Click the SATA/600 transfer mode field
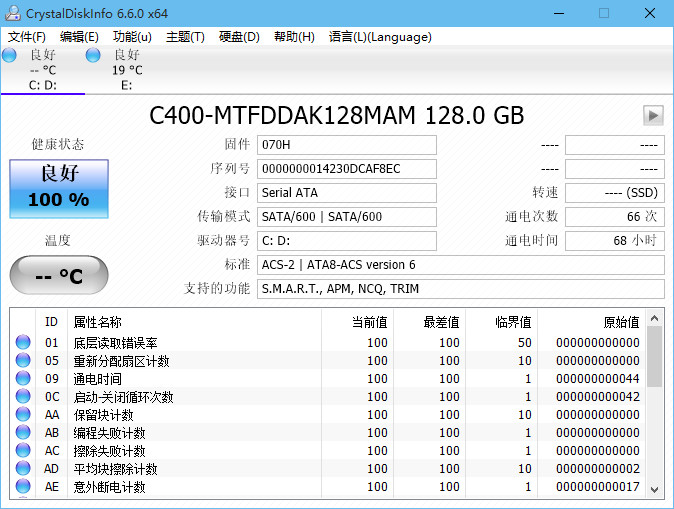 tap(347, 217)
